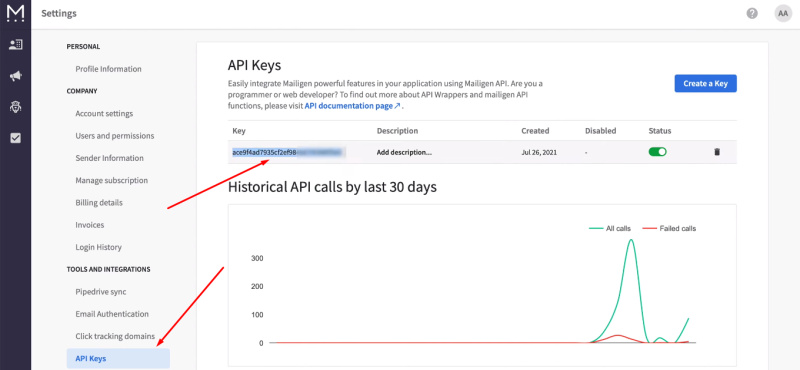Click the Disabled column header
Screen dimensions: 800x370
coord(601,131)
